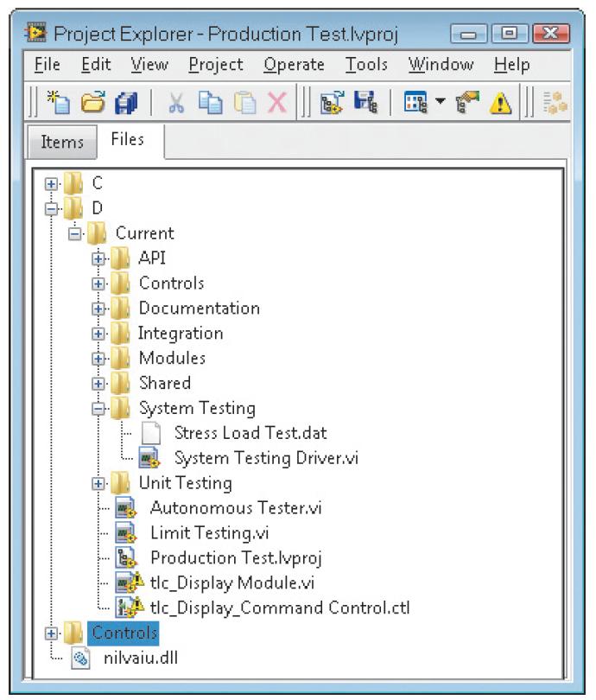Open the Project menu
Image resolution: width=596 pixels, height=700 pixels.
coord(216,66)
